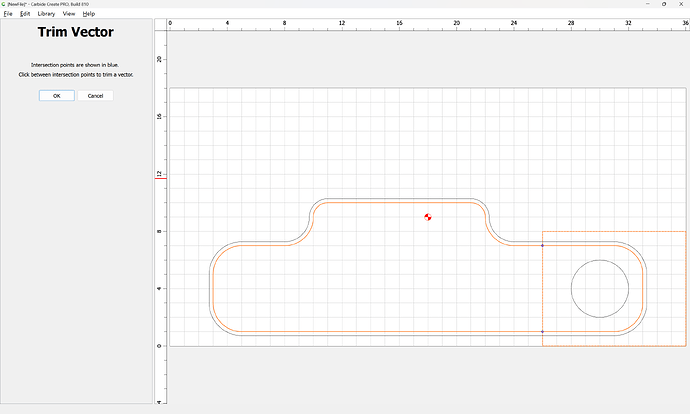Click the red-white origin marker on canvas
Image resolution: width=690 pixels, height=414 pixels.
point(428,217)
